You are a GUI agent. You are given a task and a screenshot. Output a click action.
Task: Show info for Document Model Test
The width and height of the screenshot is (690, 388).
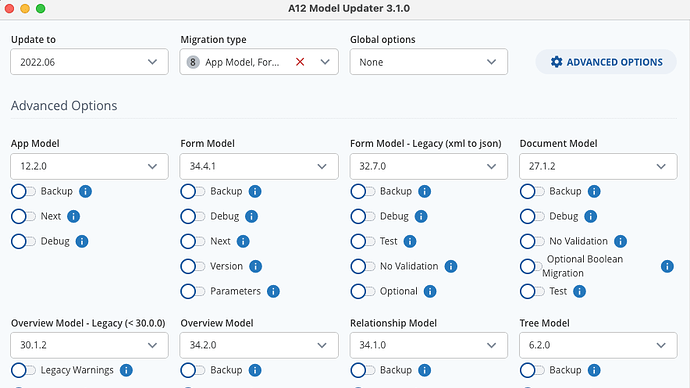pos(580,291)
